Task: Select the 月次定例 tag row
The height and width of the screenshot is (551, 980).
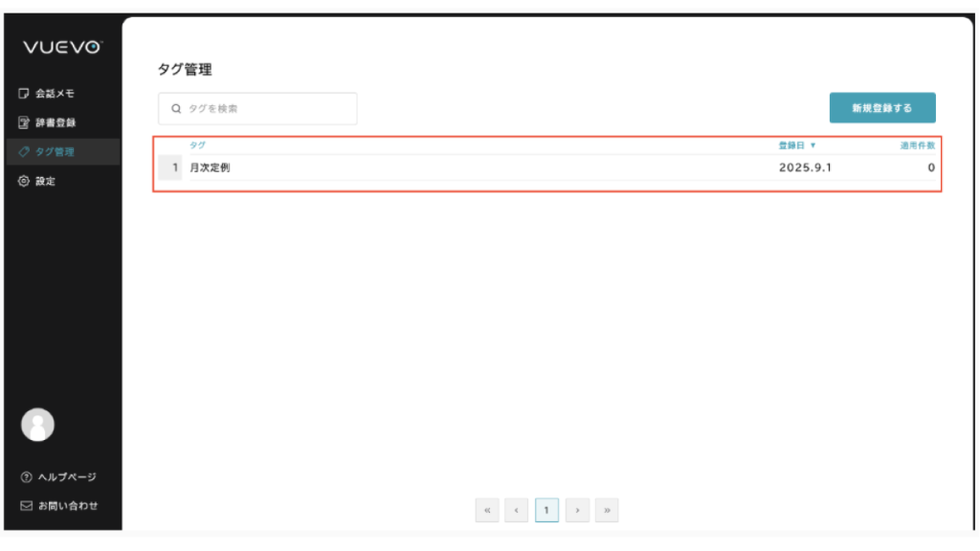Action: pos(211,167)
